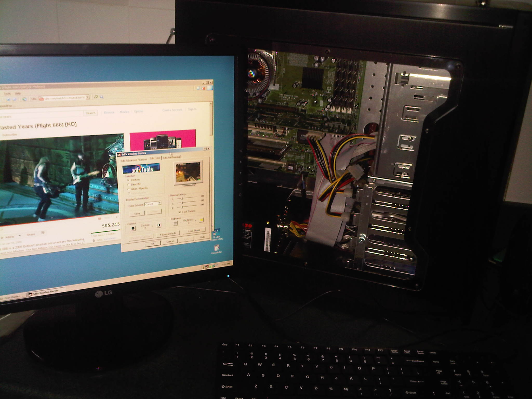This screenshot has height=399, width=532.
Task: Expand the Add to dropdown arrow
Action: coord(19,236)
